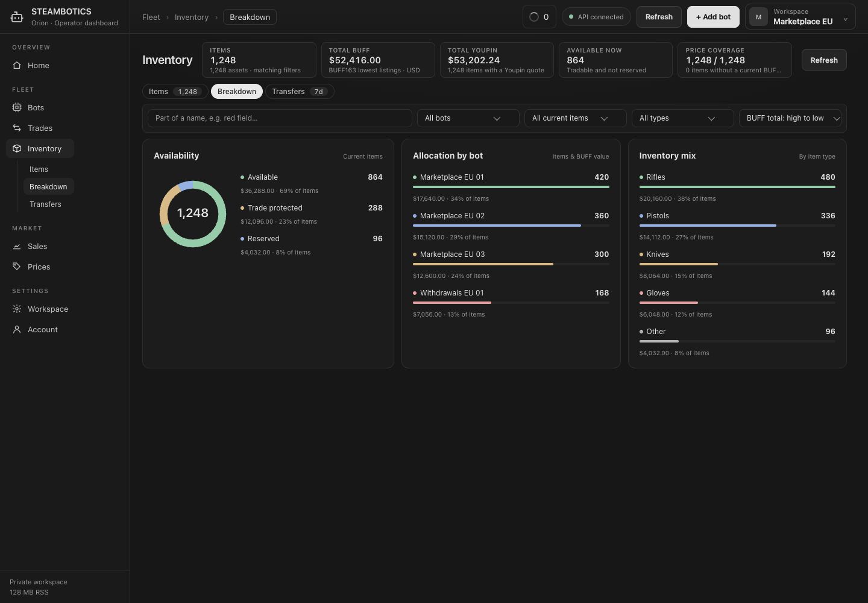The height and width of the screenshot is (603, 868).
Task: Click the Inventory breadcrumb link
Action: (192, 17)
